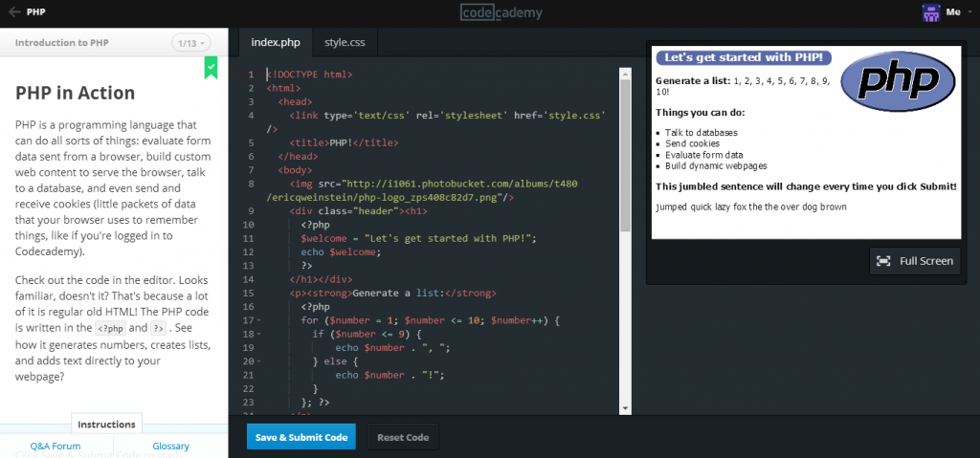Switch to the style.css tab
Viewport: 980px width, 458px height.
pos(345,43)
